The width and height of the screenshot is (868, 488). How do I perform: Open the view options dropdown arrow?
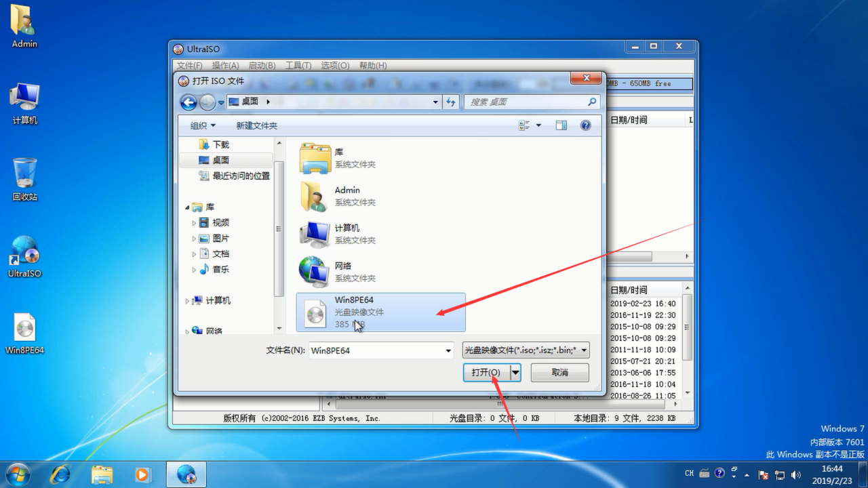(x=538, y=125)
